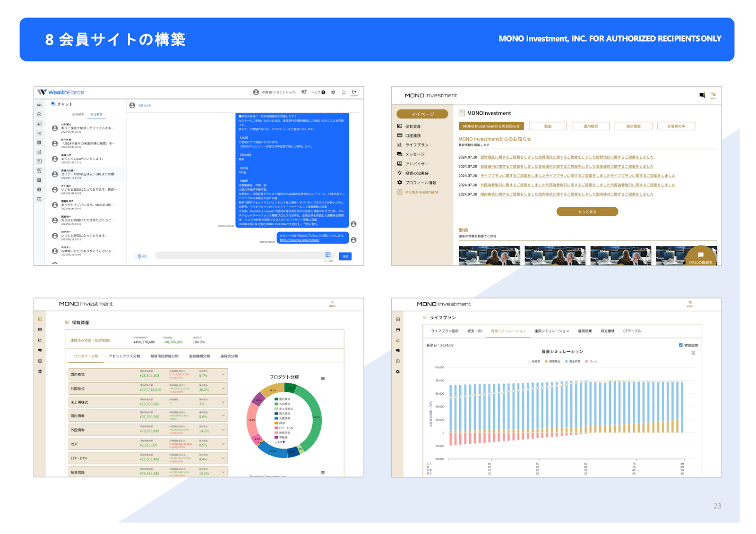Click message icon in 保有資産 panel sidebar

coord(40,350)
